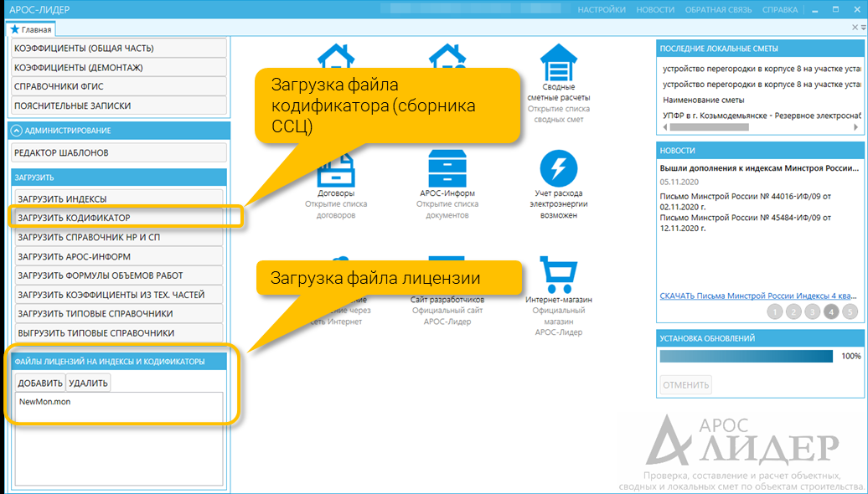Screen dimensions: 868x494
Task: Click the star icon on Главная tab
Action: tap(15, 29)
